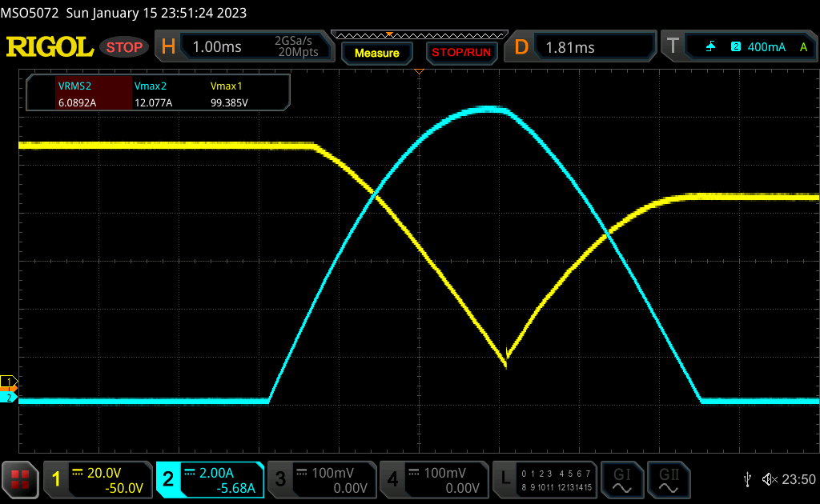Toggle the logic analyzer L digital channels
820x504 pixels.
545,480
